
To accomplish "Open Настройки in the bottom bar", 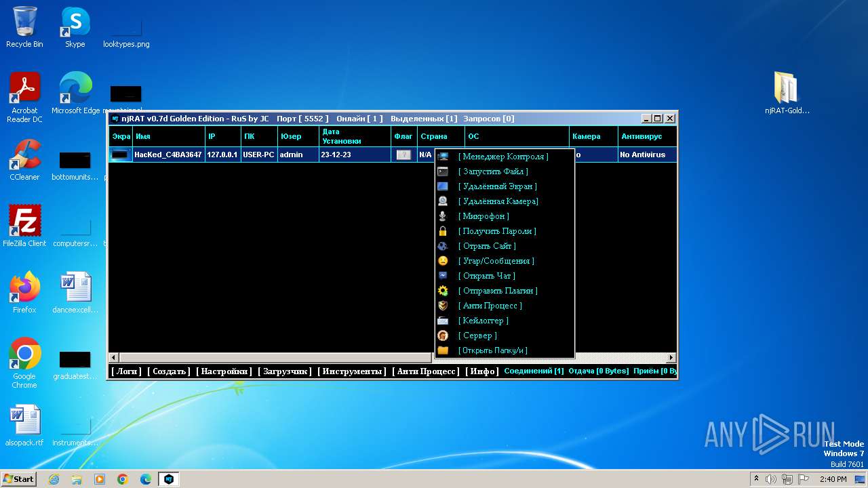I will click(224, 371).
